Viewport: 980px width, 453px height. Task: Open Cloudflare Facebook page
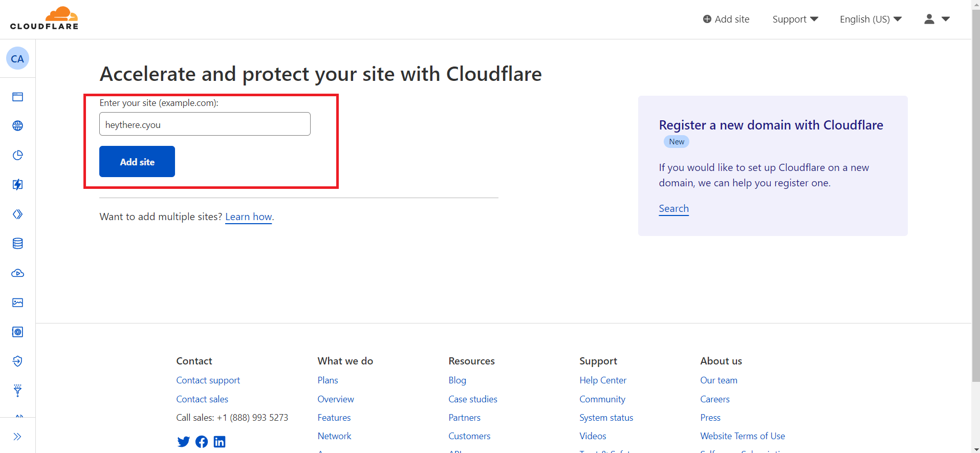pyautogui.click(x=202, y=442)
